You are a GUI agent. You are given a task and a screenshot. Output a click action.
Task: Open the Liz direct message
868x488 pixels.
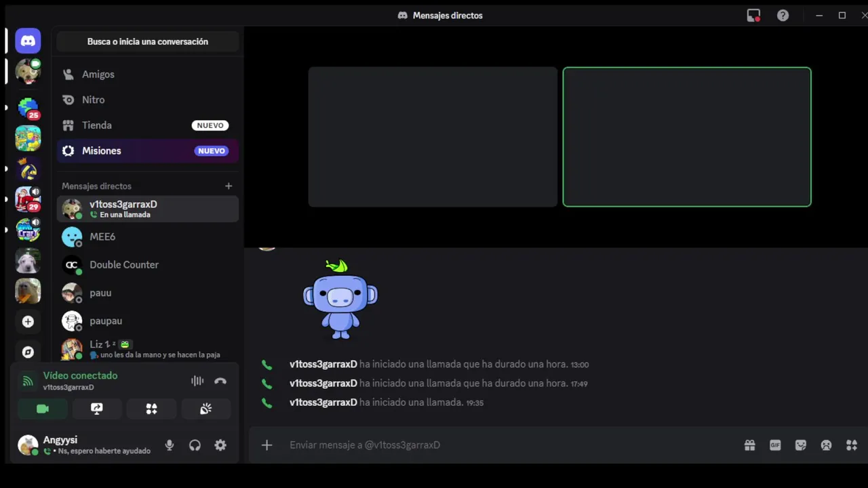(x=148, y=349)
